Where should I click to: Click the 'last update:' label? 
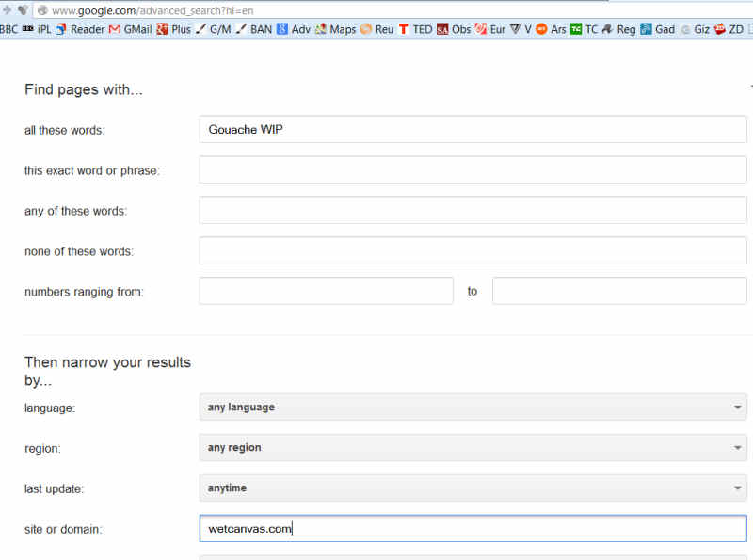[54, 488]
